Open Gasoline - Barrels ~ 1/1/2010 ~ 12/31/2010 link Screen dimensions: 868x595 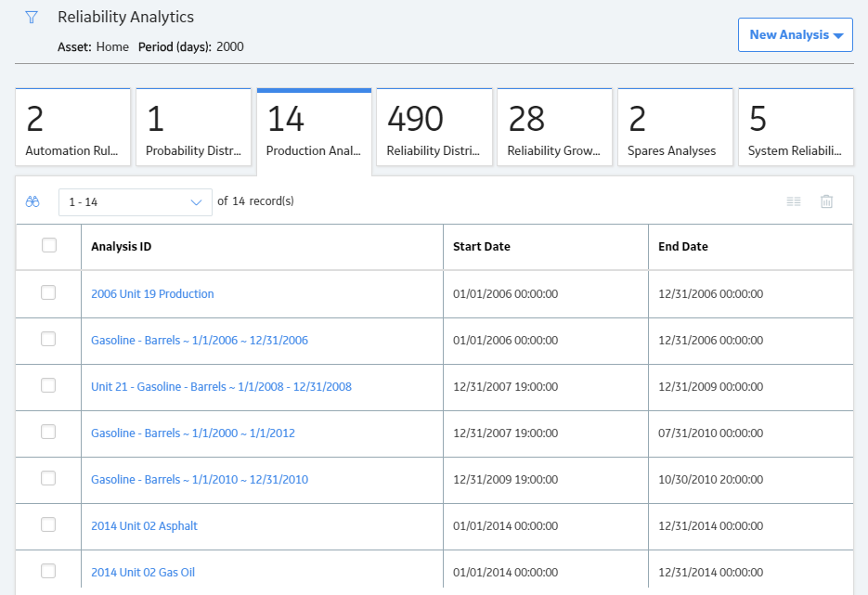tap(200, 480)
